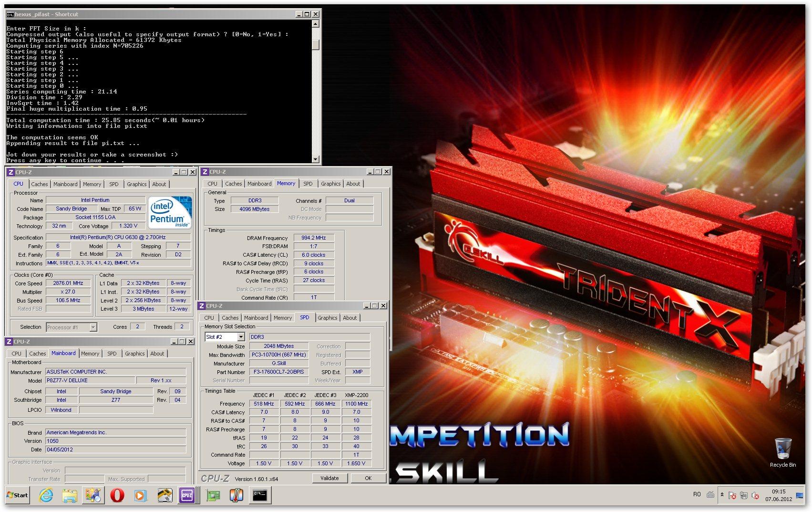Open Internet Explorer from the taskbar
The width and height of the screenshot is (812, 512).
tap(46, 495)
